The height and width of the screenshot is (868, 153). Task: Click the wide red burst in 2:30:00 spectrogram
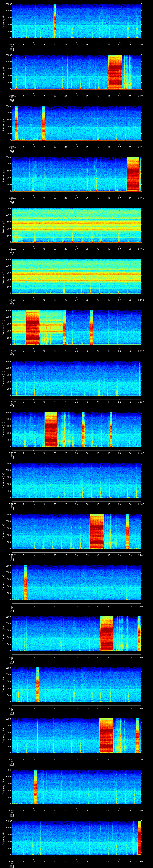click(x=51, y=429)
